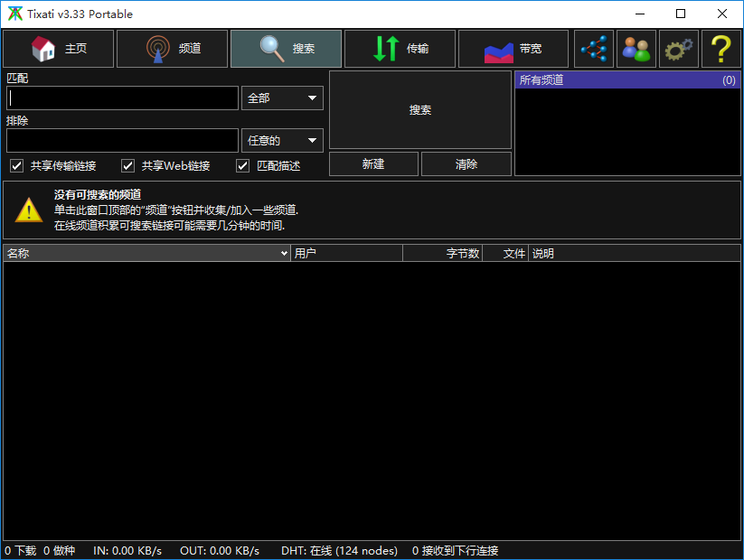
Task: Minimize the Tixati window
Action: (x=640, y=14)
